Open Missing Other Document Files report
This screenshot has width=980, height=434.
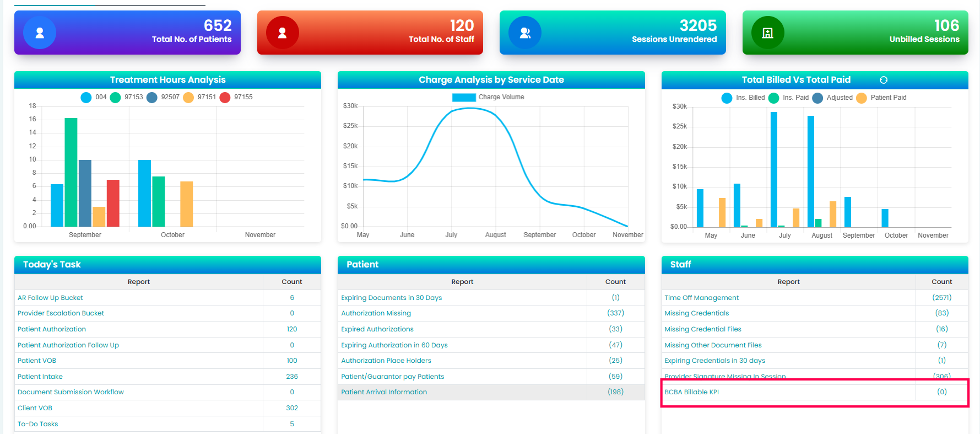click(713, 345)
